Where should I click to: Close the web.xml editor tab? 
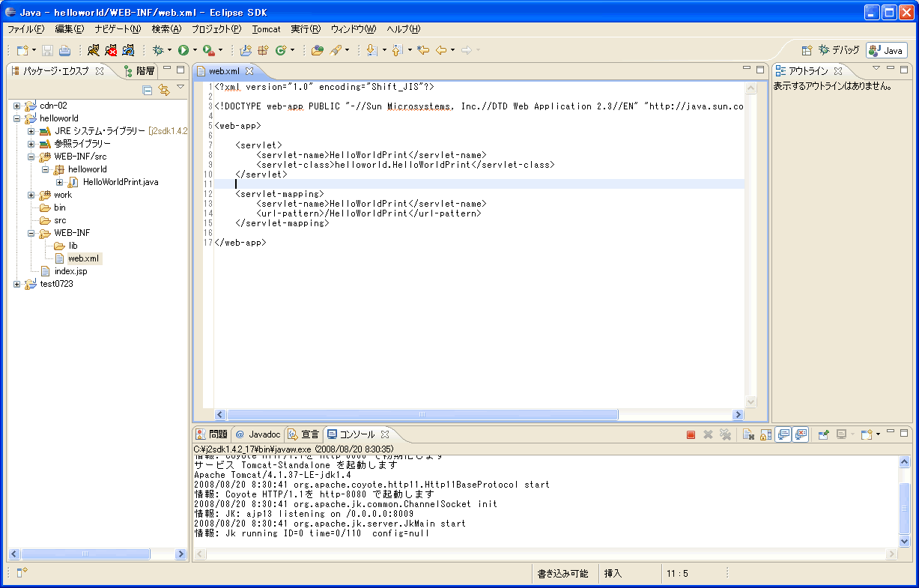click(x=250, y=71)
